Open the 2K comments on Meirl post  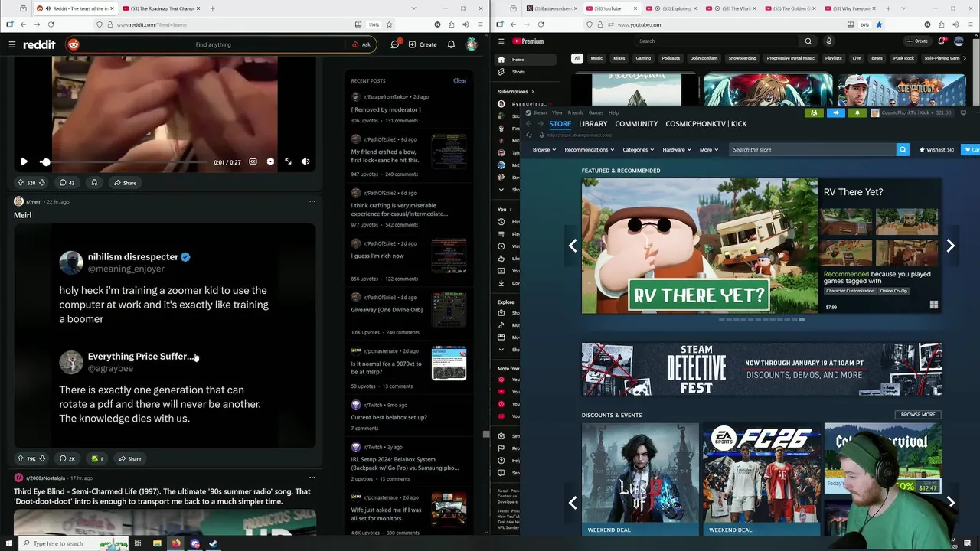67,458
